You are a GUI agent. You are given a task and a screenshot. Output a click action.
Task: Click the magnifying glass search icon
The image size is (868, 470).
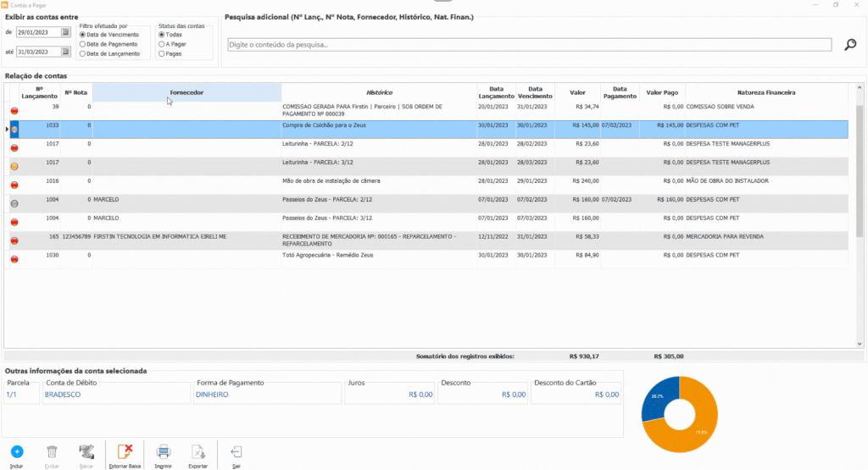click(x=850, y=45)
